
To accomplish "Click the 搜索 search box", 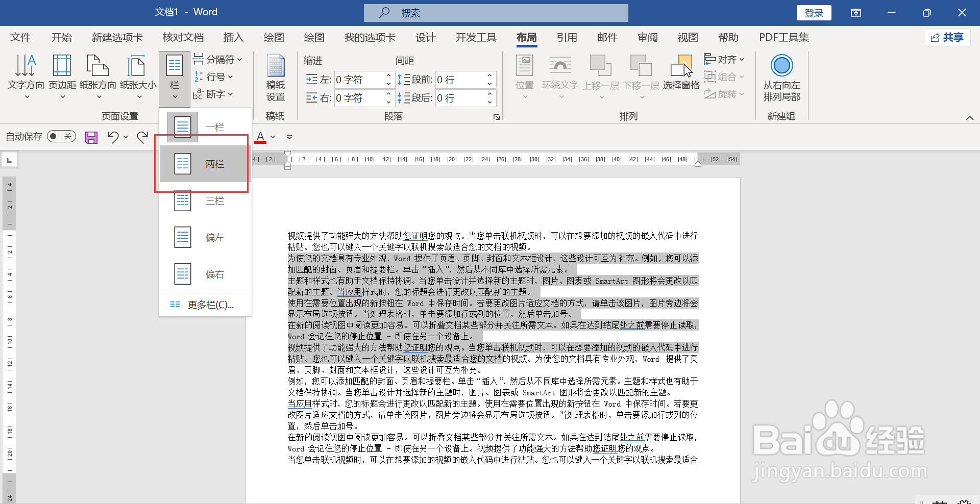I will [496, 13].
